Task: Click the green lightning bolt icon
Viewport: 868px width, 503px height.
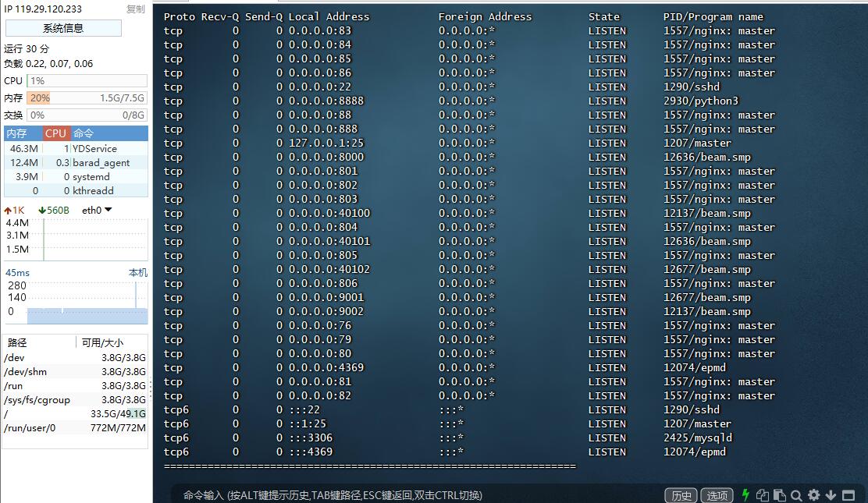Action: pos(745,494)
